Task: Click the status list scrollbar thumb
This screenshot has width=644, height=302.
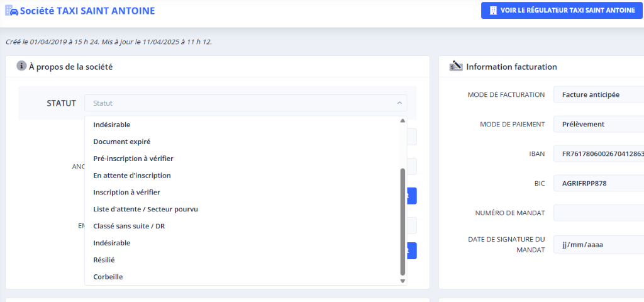Action: pyautogui.click(x=402, y=221)
